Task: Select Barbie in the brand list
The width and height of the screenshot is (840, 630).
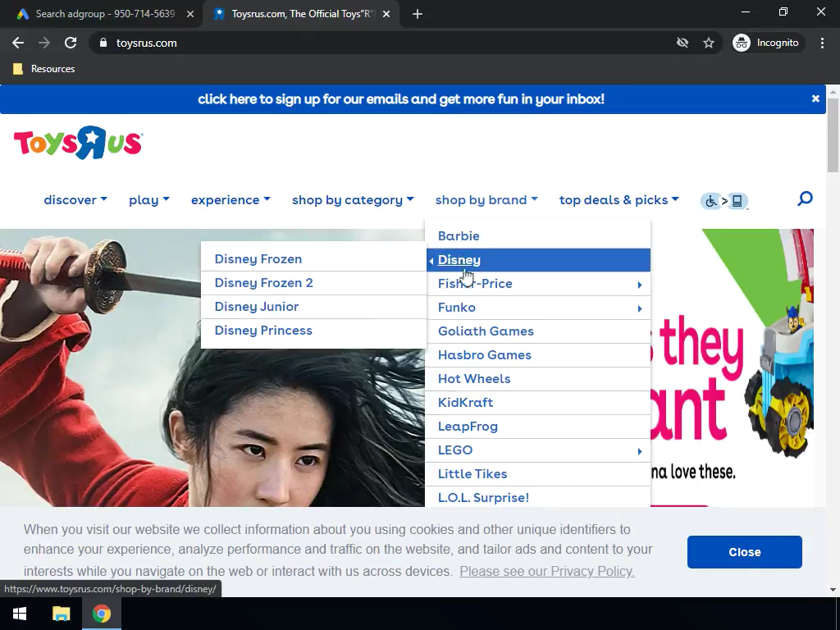Action: (538, 235)
